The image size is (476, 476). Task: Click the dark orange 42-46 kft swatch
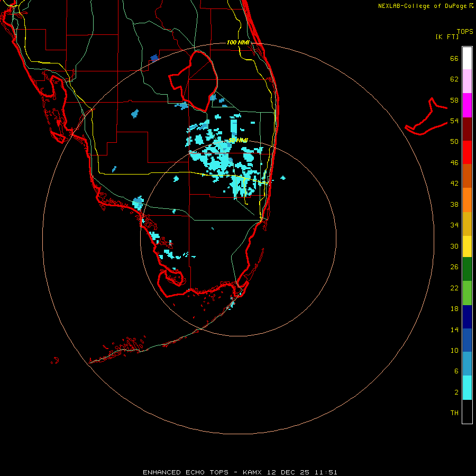[467, 176]
